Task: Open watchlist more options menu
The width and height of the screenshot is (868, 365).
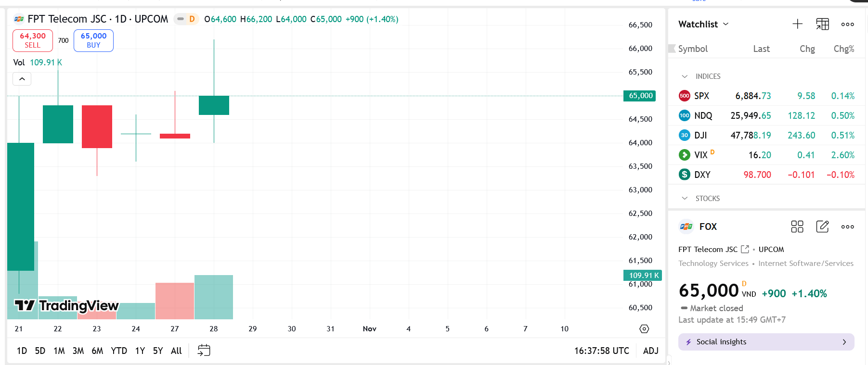Action: point(847,24)
